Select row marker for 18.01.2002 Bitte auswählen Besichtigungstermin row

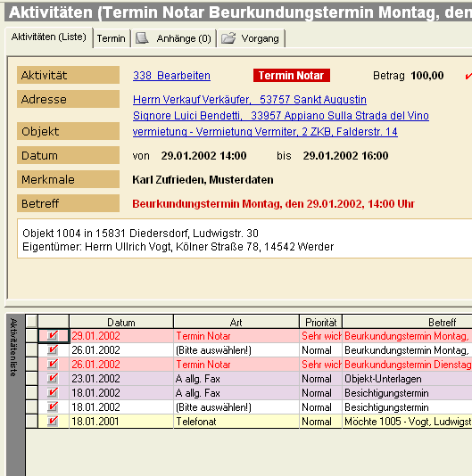point(31,407)
